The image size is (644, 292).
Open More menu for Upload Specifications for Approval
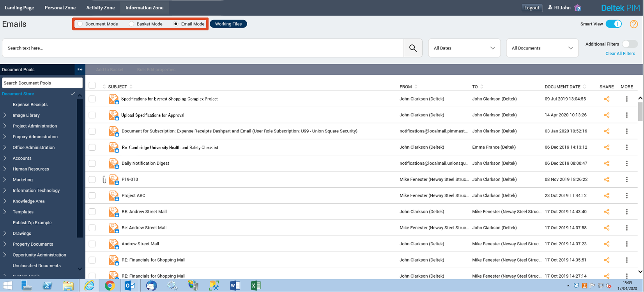[627, 115]
